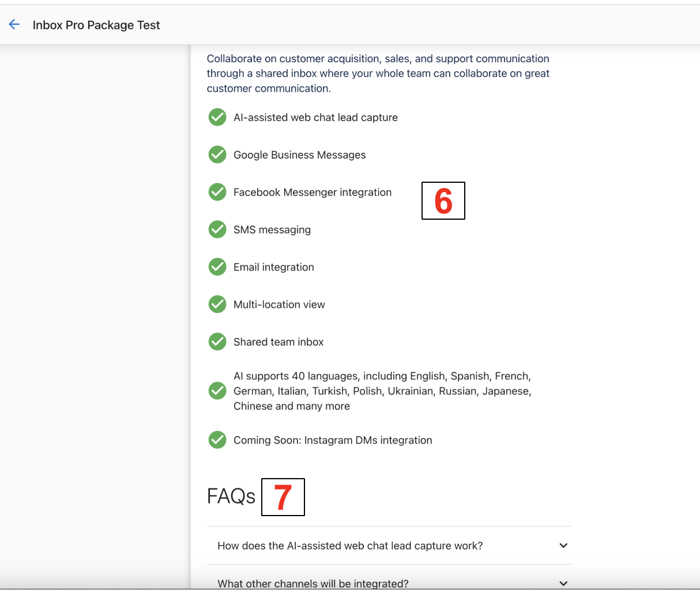The height and width of the screenshot is (594, 700).
Task: Click the collaborate description paragraph
Action: coord(378,73)
